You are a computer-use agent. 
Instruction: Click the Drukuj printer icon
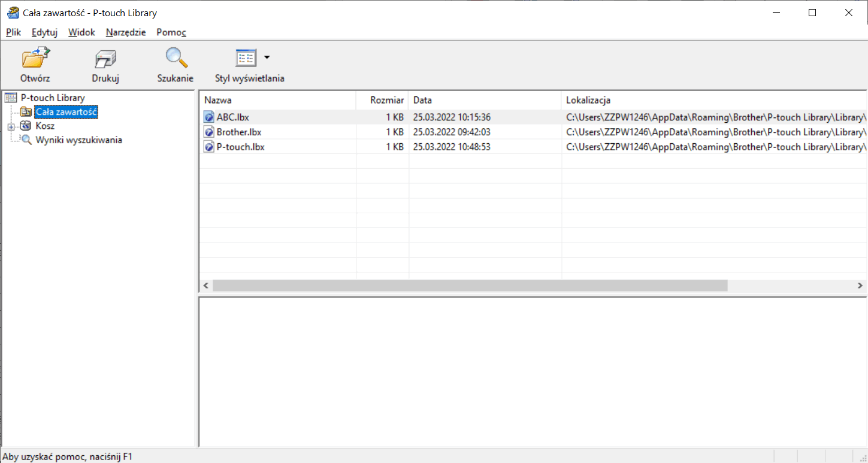[105, 59]
